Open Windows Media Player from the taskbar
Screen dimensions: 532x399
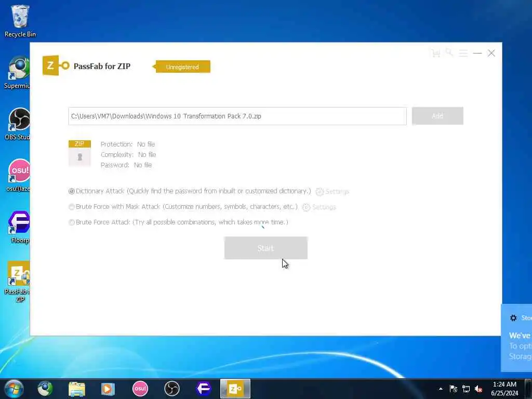(x=108, y=389)
